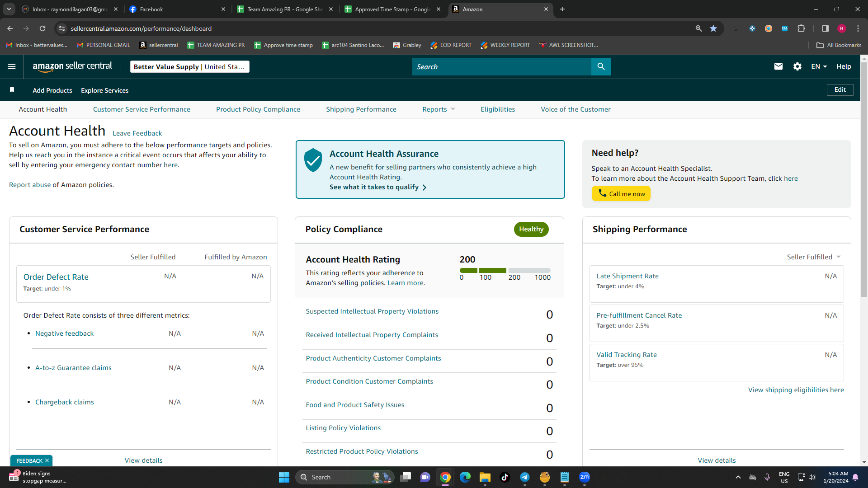Bookmark page with star icon

pos(713,28)
